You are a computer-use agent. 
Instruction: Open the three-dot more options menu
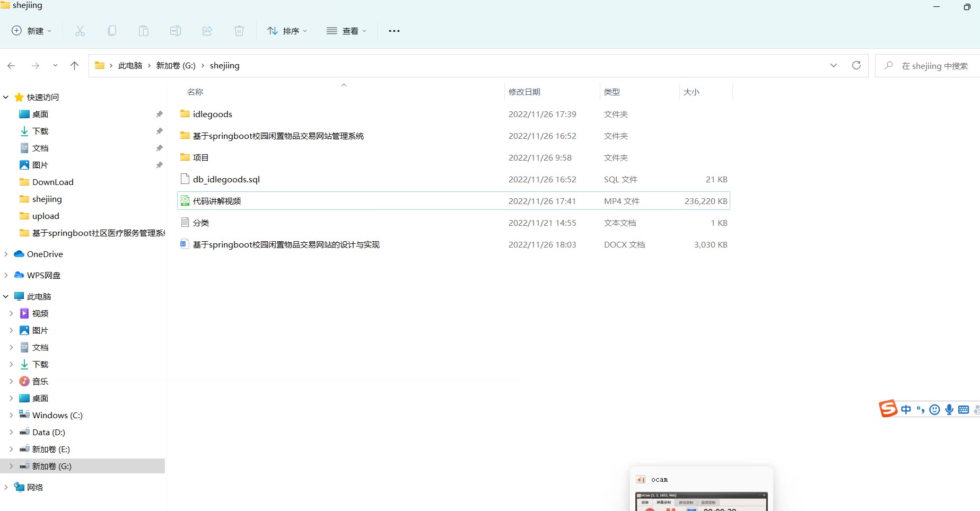(394, 31)
